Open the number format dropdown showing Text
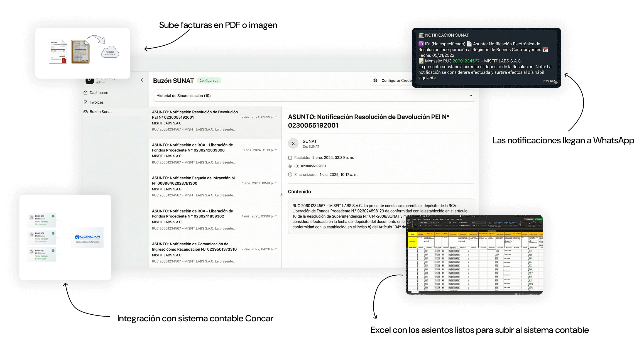The height and width of the screenshot is (355, 644). (479, 222)
